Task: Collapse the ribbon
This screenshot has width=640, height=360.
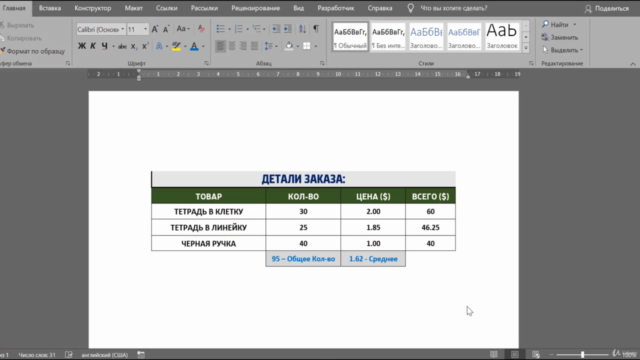Action: tap(633, 64)
